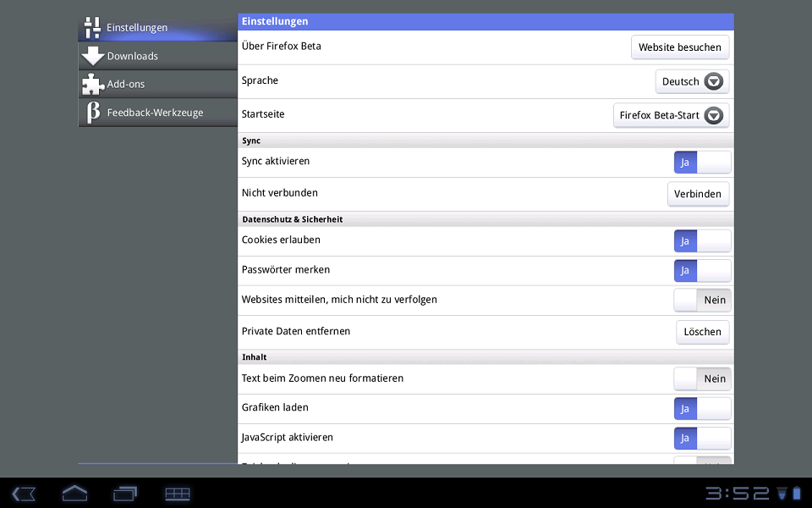The width and height of the screenshot is (812, 508).
Task: Tap the Android home icon
Action: (74, 493)
